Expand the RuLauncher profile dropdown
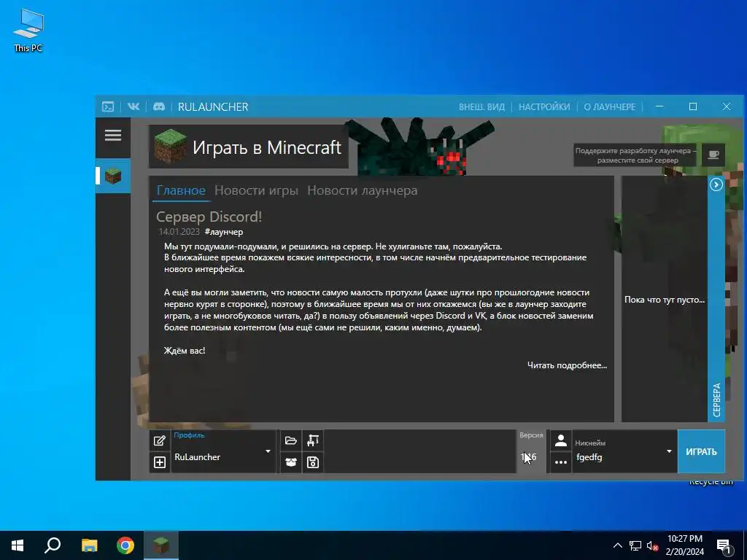 tap(268, 451)
